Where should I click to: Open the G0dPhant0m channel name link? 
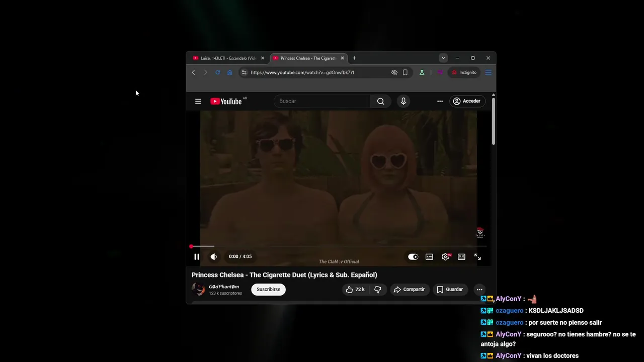(x=224, y=287)
